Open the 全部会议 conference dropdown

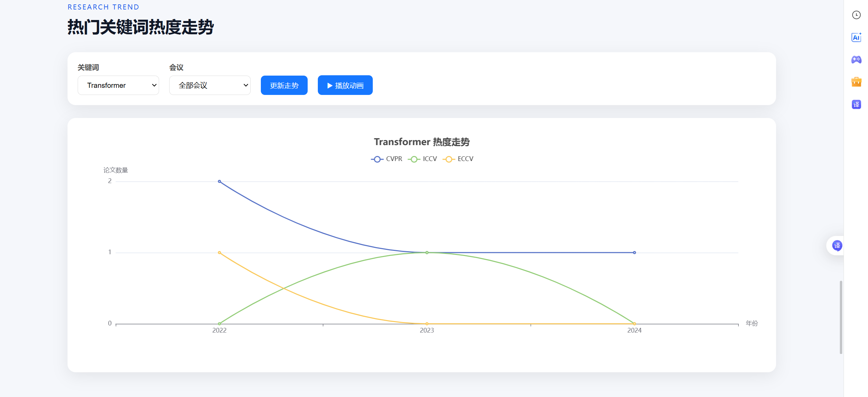coord(210,85)
